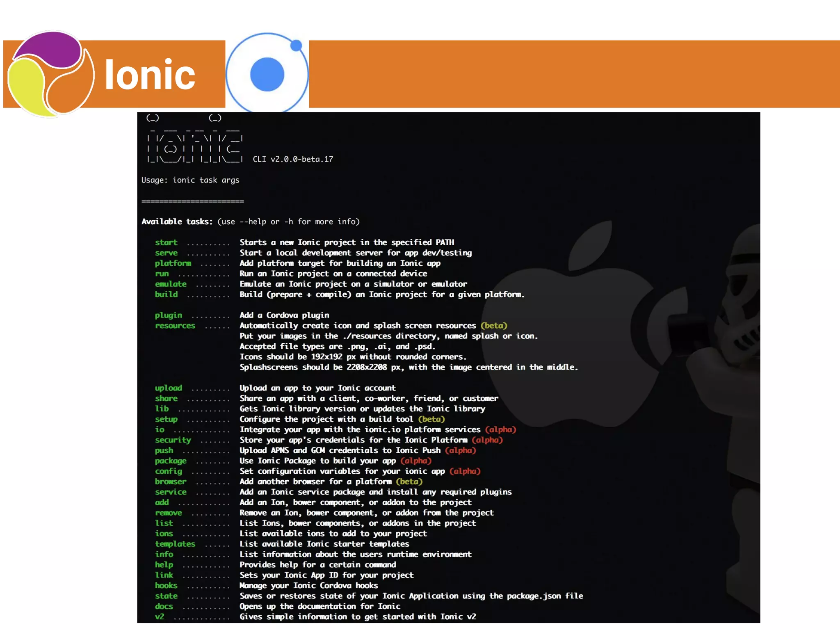Viewport: 840px width, 630px height.
Task: Select the 'list' task name
Action: [164, 523]
